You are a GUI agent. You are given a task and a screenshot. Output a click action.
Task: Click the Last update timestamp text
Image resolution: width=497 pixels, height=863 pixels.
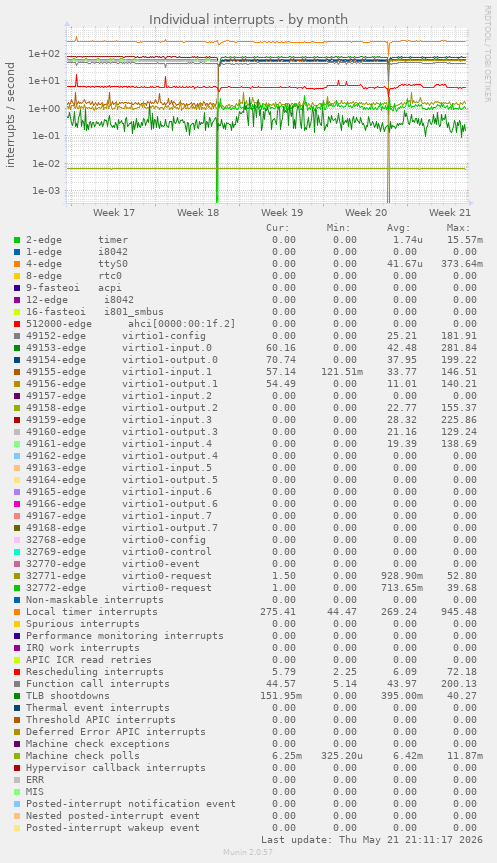[x=372, y=840]
